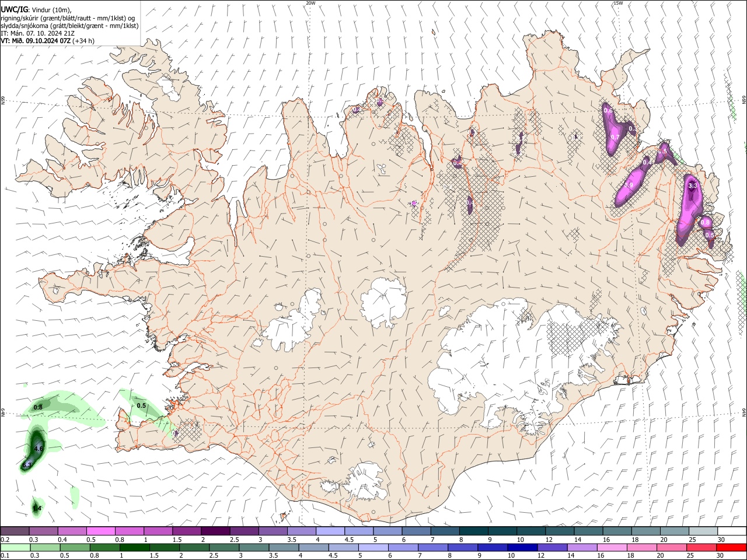Image resolution: width=747 pixels, height=560 pixels.
Task: Click the bright pink 0.5 swatch in the snow legend
Action: pyautogui.click(x=100, y=531)
